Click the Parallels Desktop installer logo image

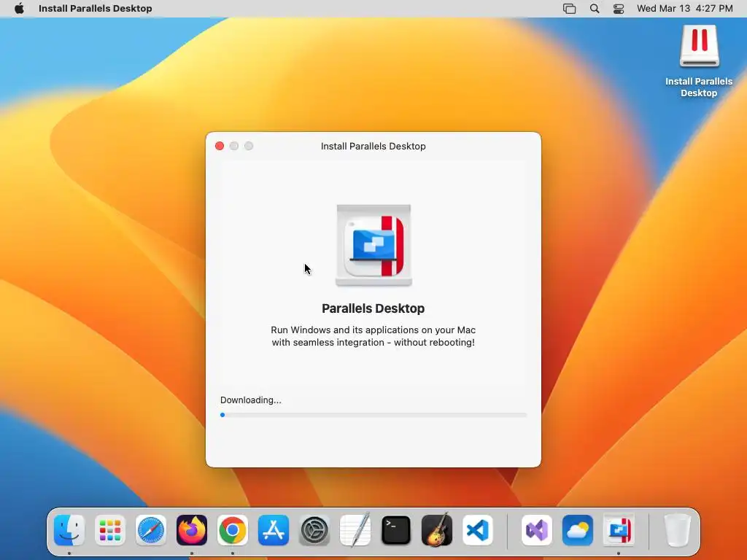(x=373, y=245)
